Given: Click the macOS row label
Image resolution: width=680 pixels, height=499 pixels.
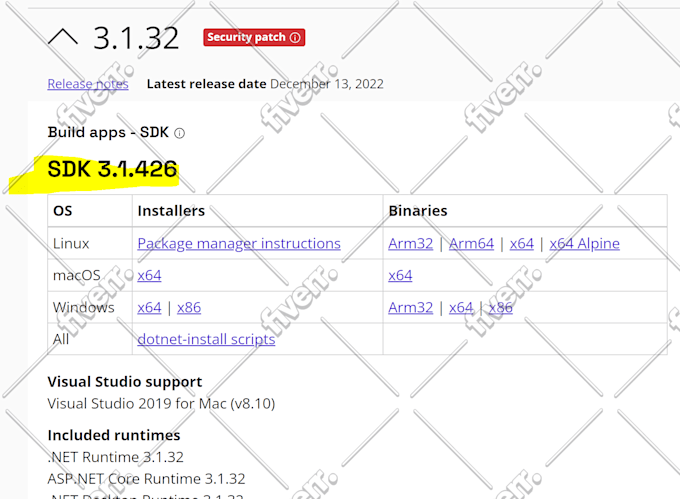Looking at the screenshot, I should (x=77, y=275).
